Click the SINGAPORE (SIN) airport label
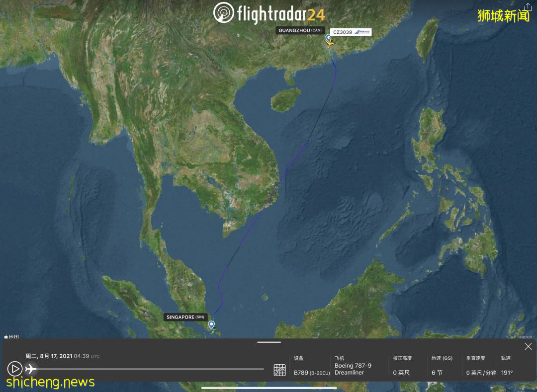Screen dimensions: 537x392 click(x=185, y=317)
